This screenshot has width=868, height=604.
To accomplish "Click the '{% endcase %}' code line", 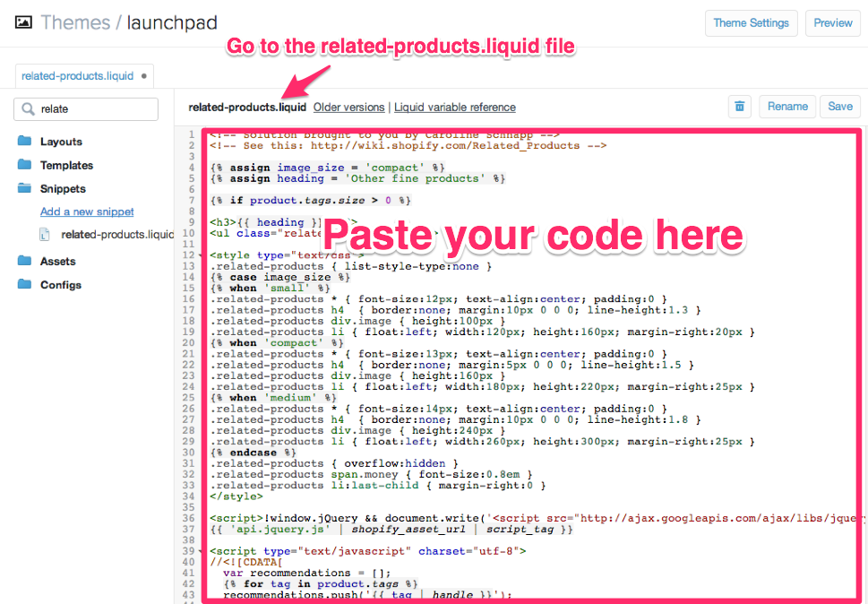I will pyautogui.click(x=253, y=453).
